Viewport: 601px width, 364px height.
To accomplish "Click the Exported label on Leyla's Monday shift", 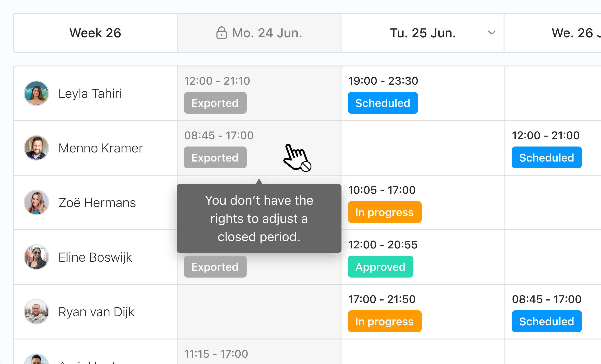I will click(x=215, y=103).
